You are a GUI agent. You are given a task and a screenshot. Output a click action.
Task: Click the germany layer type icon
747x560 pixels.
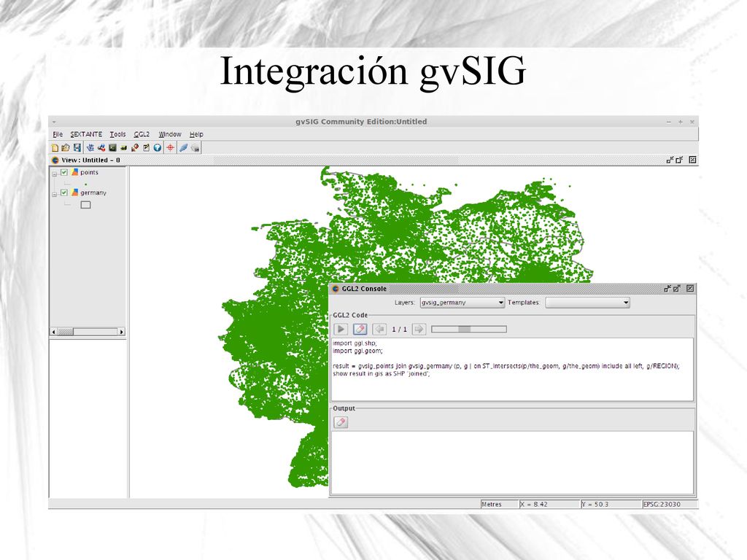tap(75, 192)
